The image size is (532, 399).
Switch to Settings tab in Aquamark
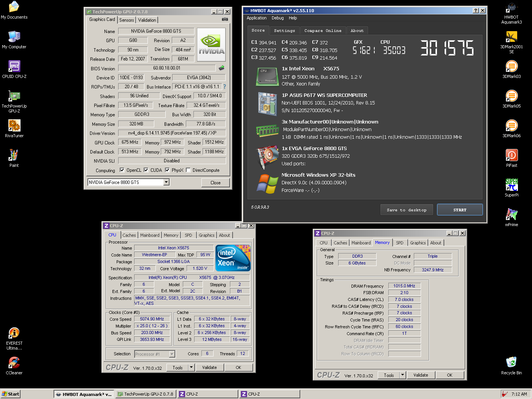pyautogui.click(x=284, y=30)
